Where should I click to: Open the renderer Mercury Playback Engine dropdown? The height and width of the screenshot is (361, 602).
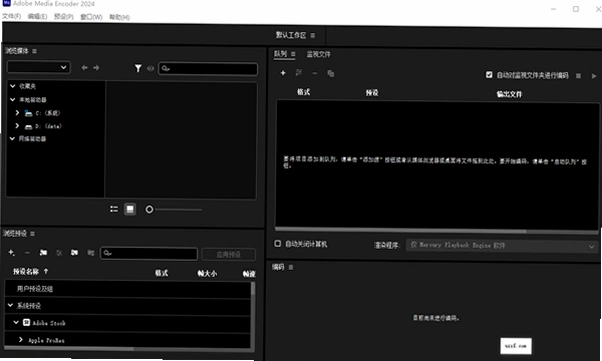[x=502, y=245]
